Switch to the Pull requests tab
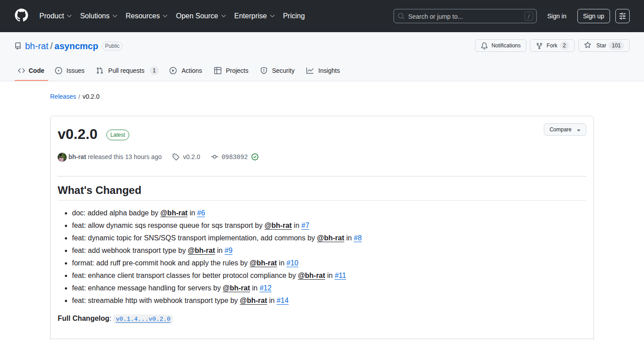Screen dimensions: 644x340 coord(127,71)
